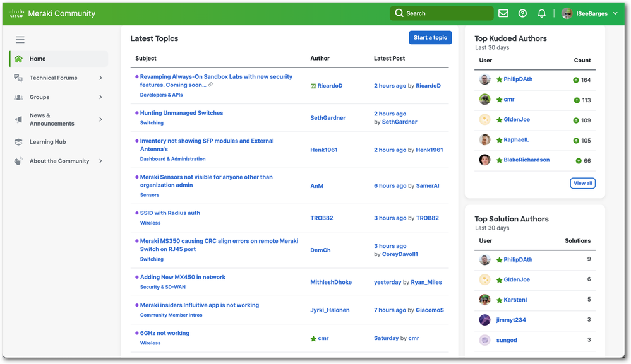Click cmr's avatar in Top Kudoed Authors
631x364 pixels.
tap(484, 99)
